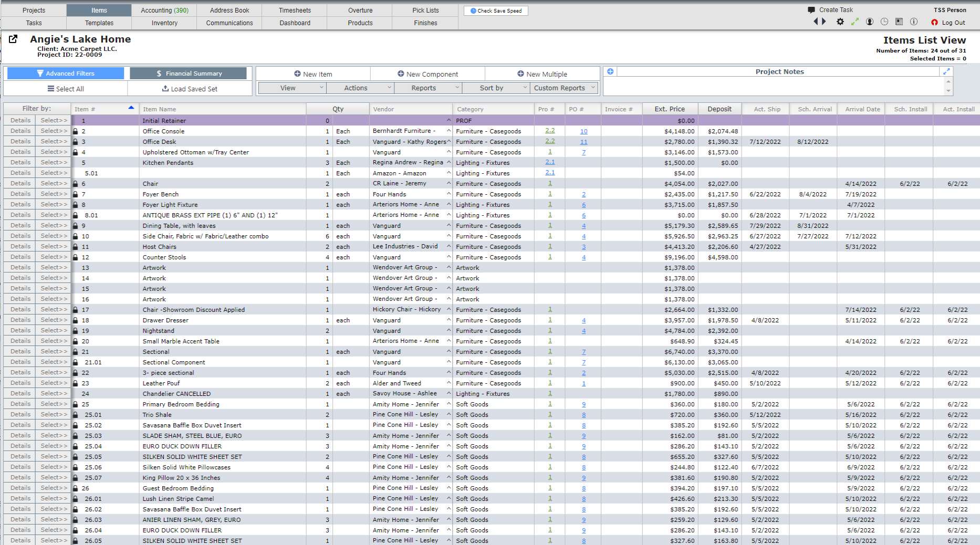Toggle Select>> for Counter Stools row
Image resolution: width=980 pixels, height=545 pixels.
tap(54, 257)
